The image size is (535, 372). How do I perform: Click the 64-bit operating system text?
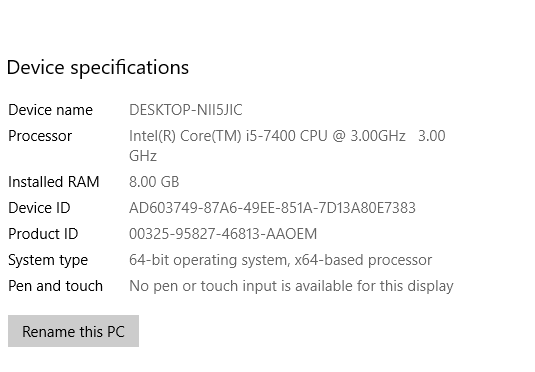(207, 260)
